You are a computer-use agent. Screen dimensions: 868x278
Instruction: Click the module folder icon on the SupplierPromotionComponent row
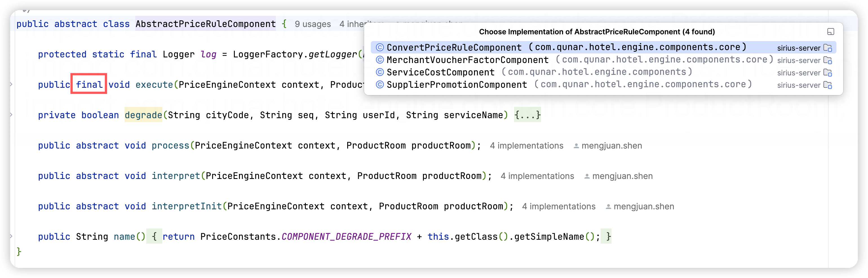828,85
